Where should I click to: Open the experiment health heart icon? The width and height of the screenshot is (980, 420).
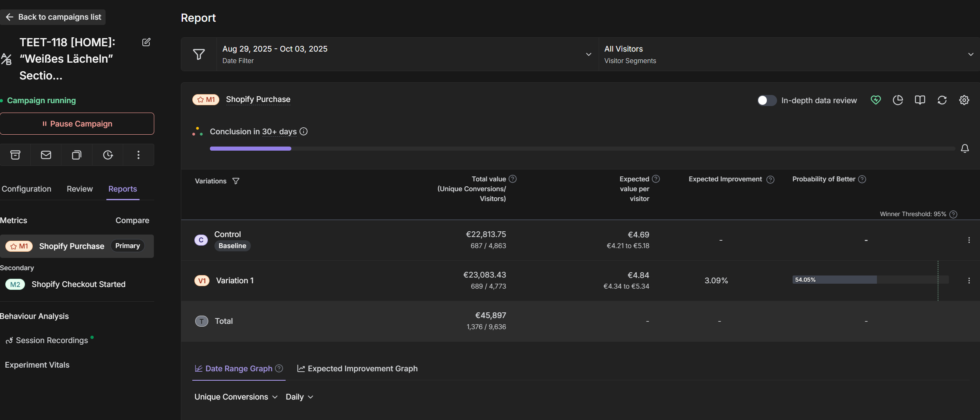876,100
